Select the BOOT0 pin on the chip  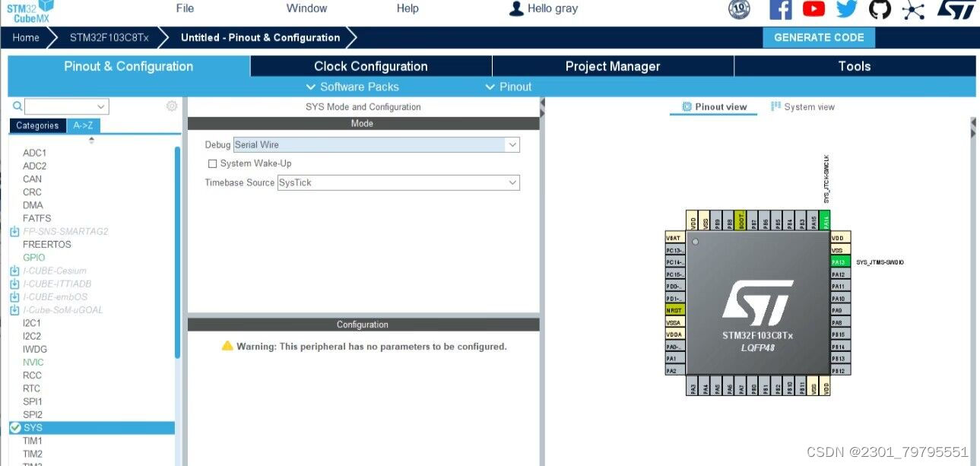click(x=741, y=220)
